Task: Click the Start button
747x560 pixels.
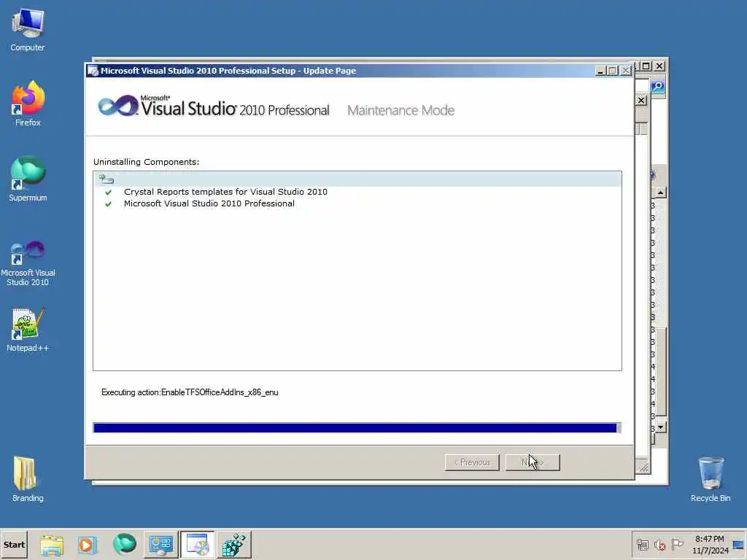Action: (x=15, y=544)
